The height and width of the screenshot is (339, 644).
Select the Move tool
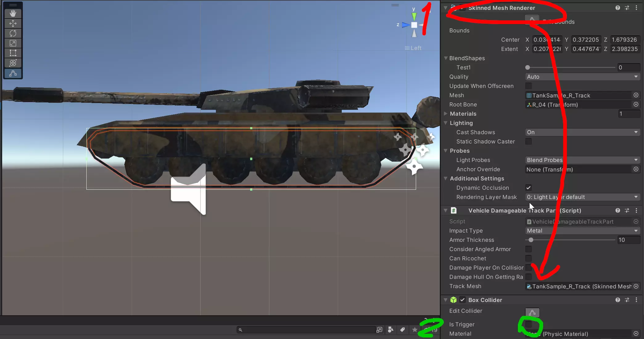[x=13, y=23]
